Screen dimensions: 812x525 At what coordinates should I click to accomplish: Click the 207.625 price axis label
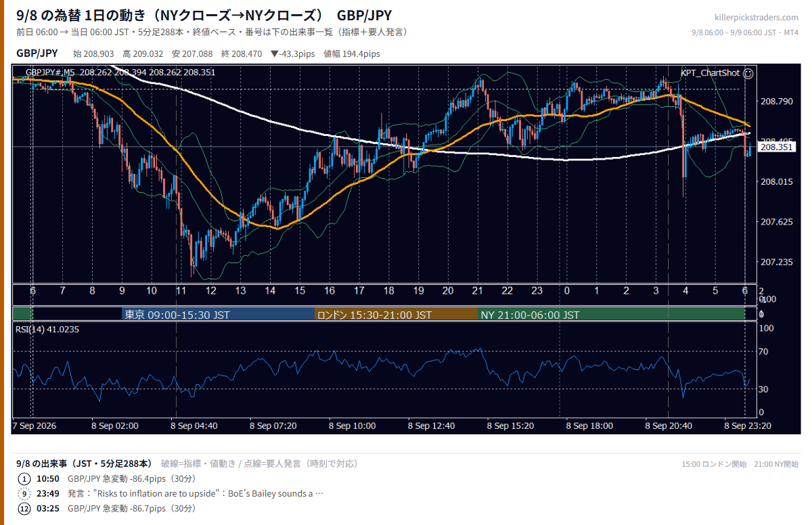pyautogui.click(x=776, y=222)
